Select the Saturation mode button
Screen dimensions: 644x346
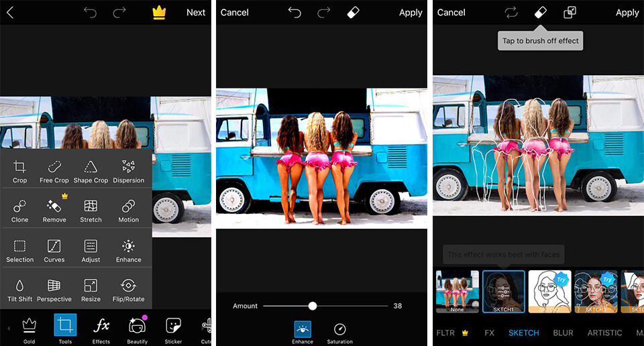click(339, 333)
